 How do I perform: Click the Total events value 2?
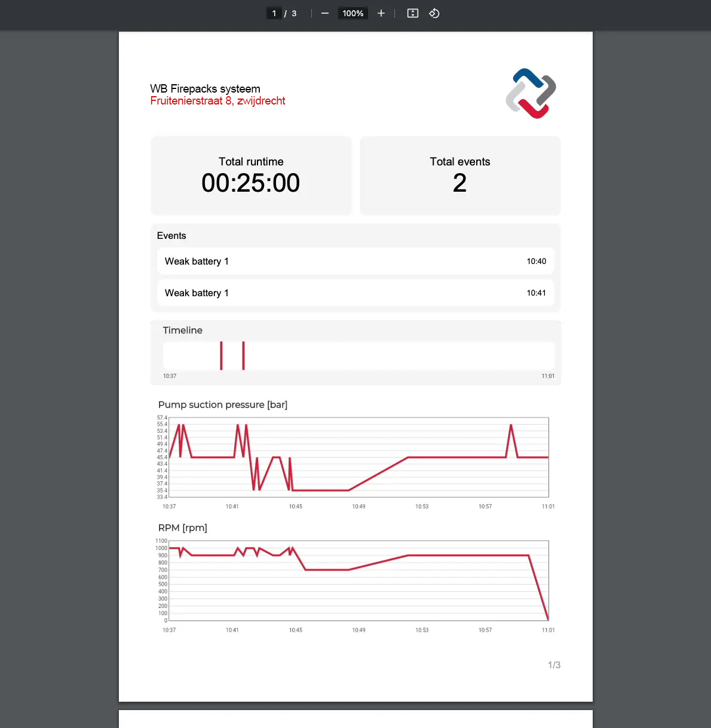tap(459, 183)
